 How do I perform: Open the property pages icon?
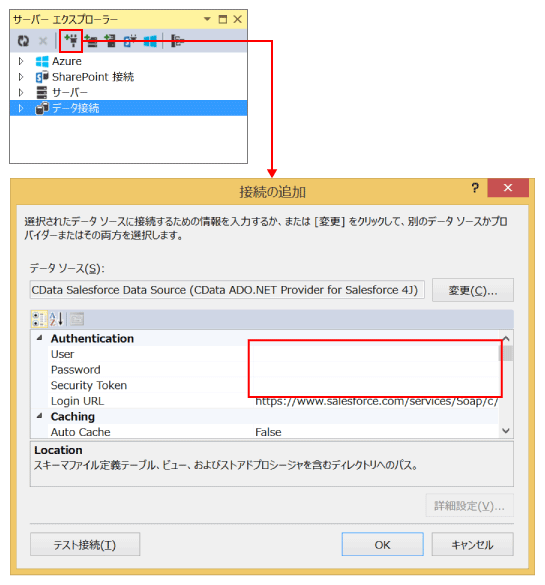point(77,319)
